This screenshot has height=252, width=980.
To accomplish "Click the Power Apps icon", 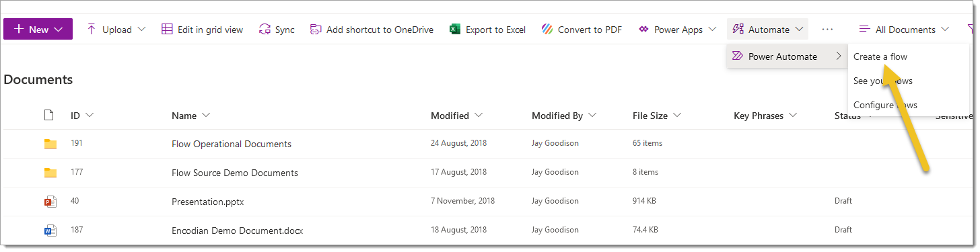I will pos(643,30).
